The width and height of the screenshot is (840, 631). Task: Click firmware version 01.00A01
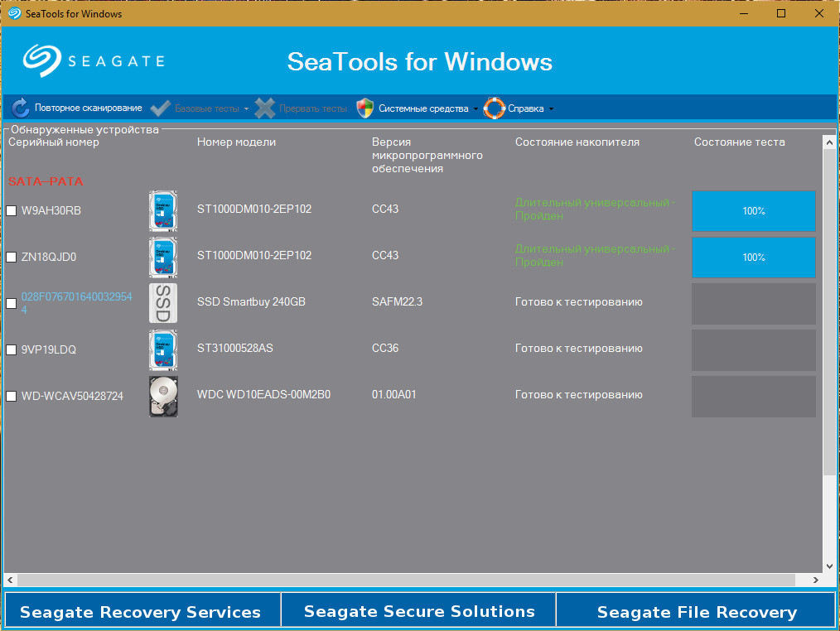[x=393, y=395]
